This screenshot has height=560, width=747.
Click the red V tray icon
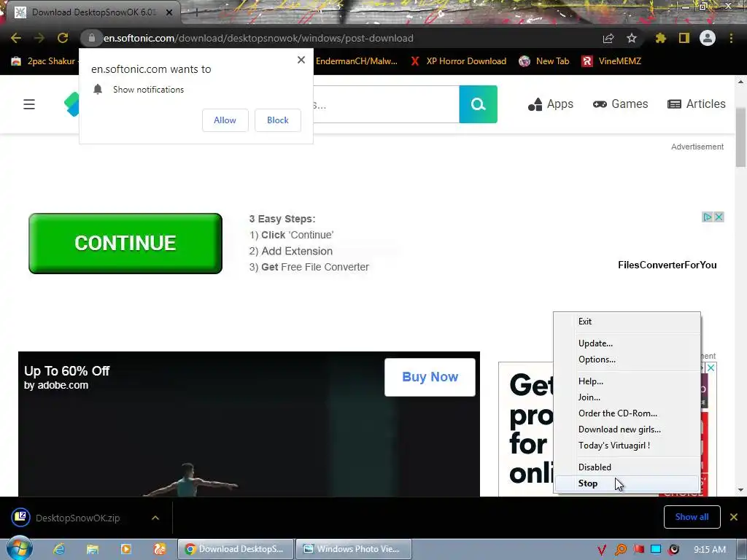click(x=602, y=550)
